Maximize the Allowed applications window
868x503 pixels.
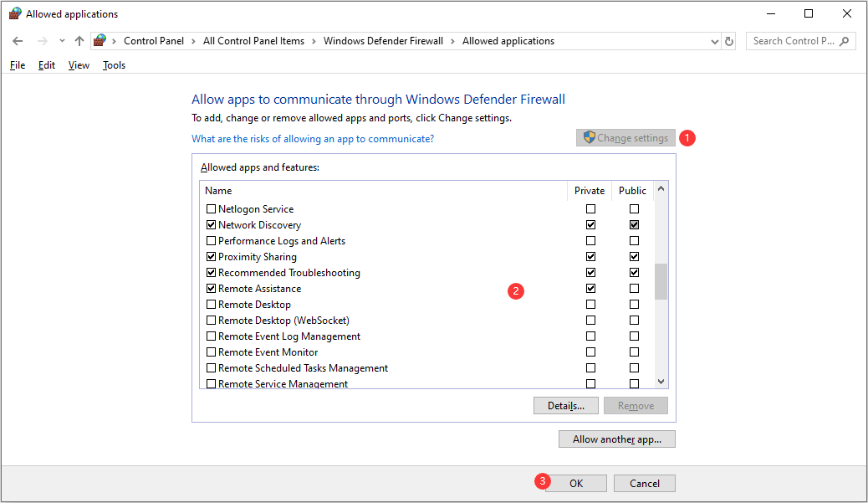[x=809, y=14]
